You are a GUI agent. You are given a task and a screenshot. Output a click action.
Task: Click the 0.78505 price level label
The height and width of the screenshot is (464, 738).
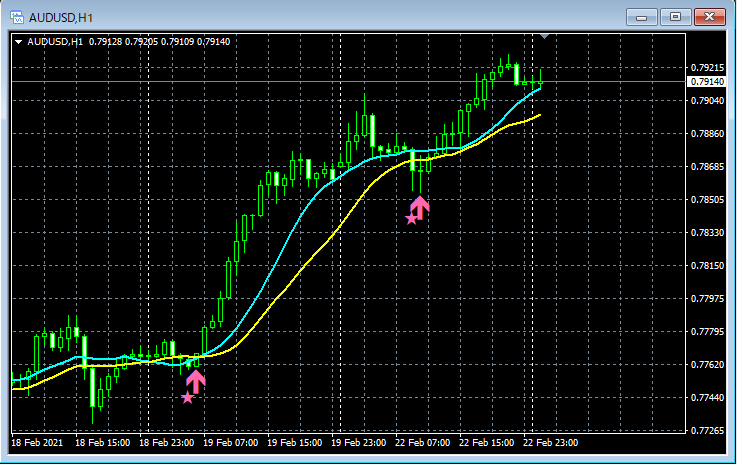(707, 200)
